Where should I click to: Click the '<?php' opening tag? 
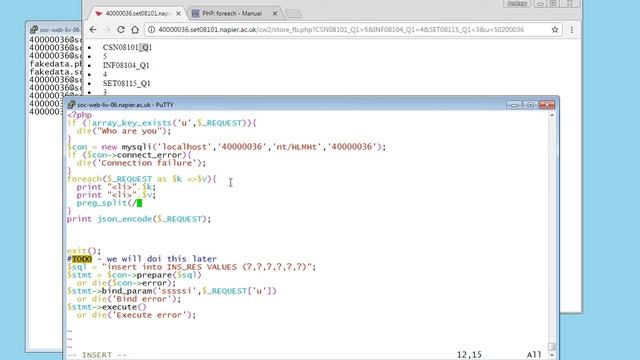point(79,115)
